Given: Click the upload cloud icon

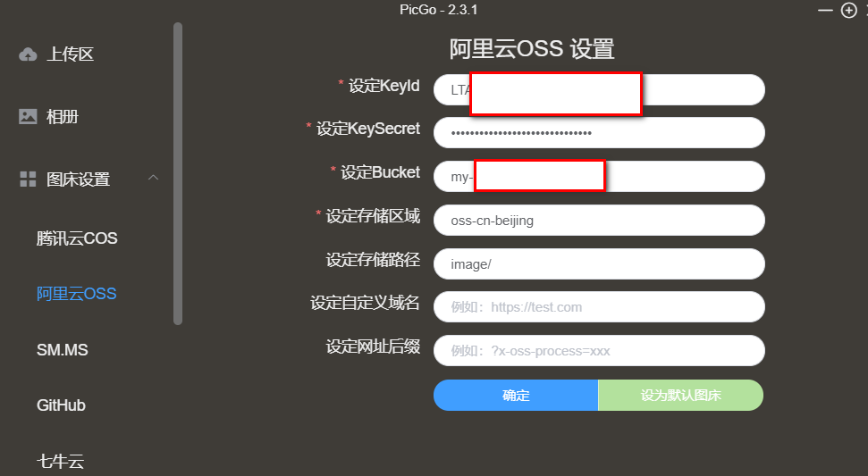Looking at the screenshot, I should (28, 54).
